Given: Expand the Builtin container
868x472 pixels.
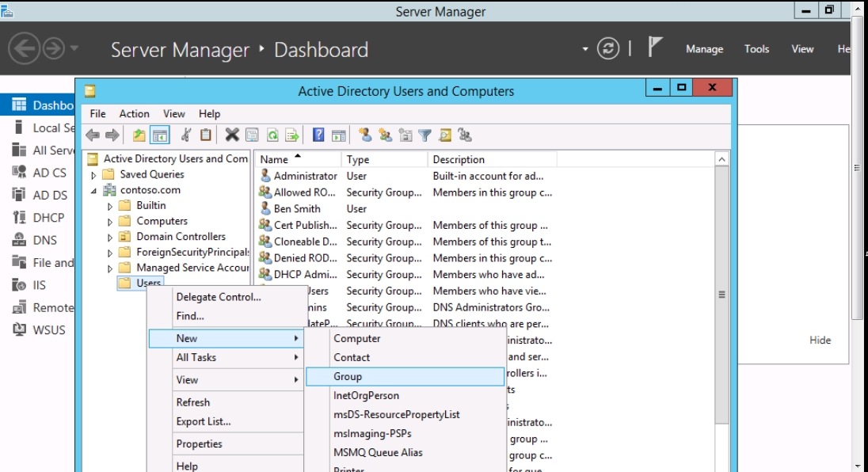Looking at the screenshot, I should click(x=109, y=207).
